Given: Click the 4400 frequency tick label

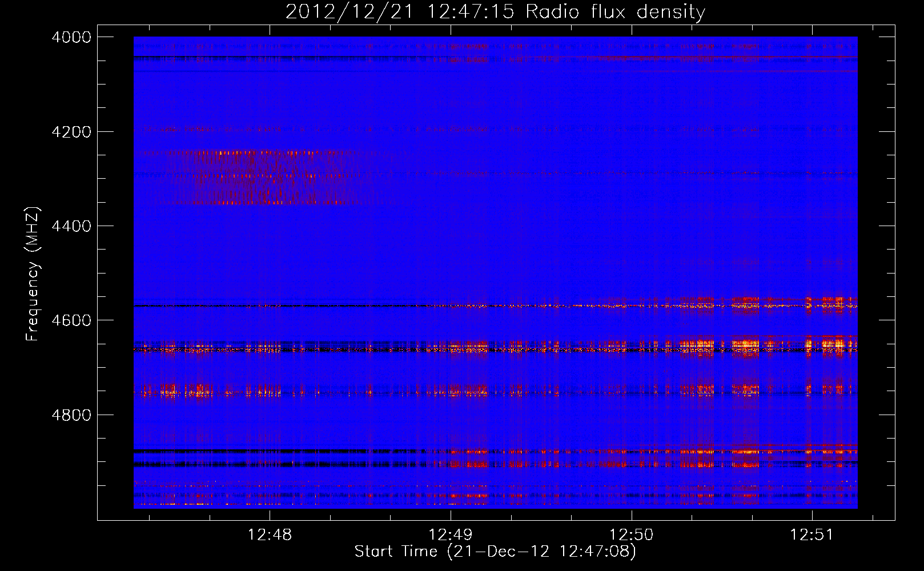Looking at the screenshot, I should 71,226.
